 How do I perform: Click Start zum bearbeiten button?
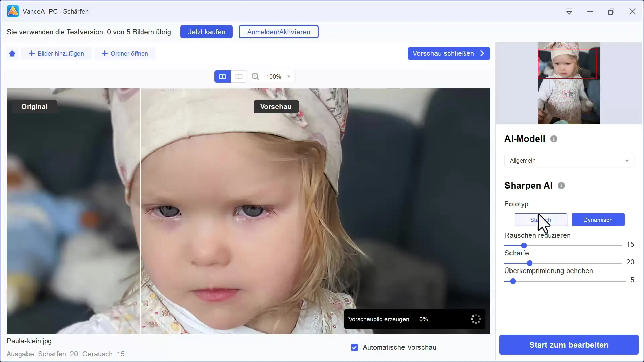[569, 345]
